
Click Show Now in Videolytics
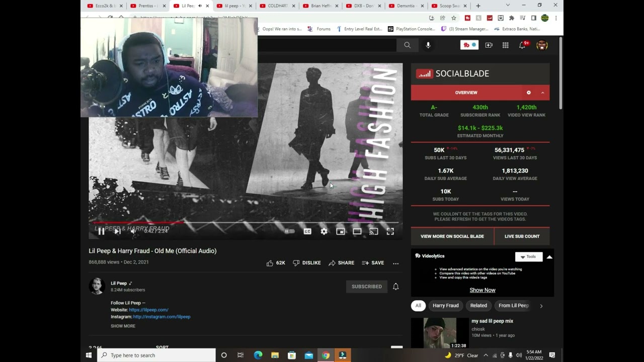click(x=482, y=290)
